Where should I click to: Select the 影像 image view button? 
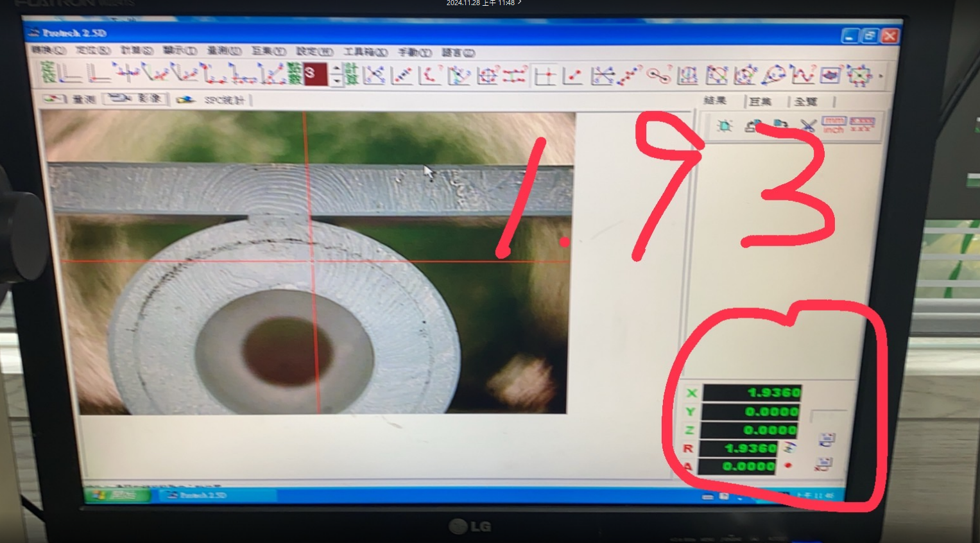click(137, 99)
